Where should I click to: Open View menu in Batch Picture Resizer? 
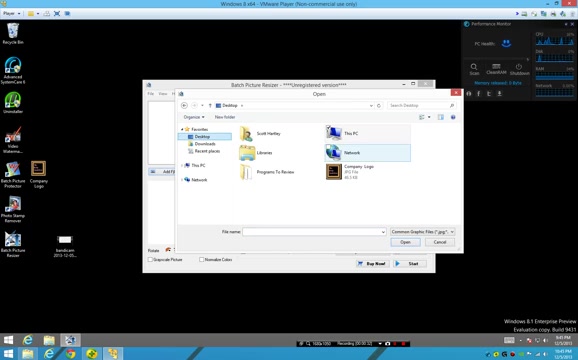tap(163, 94)
